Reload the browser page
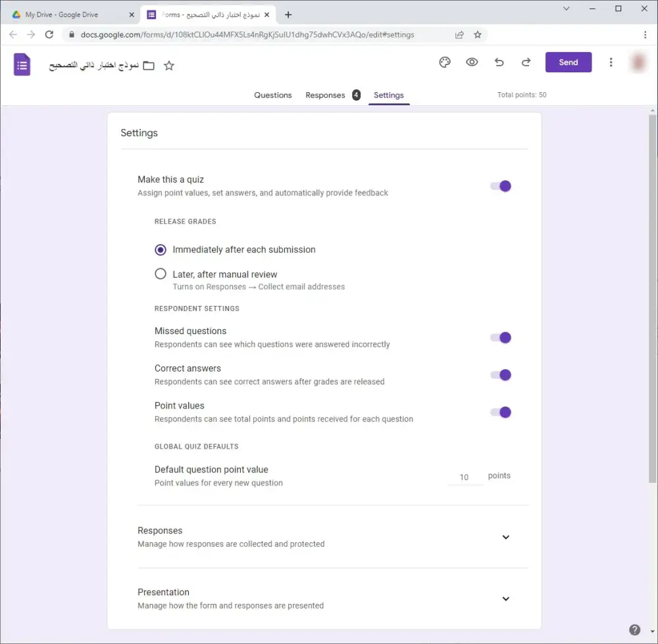The height and width of the screenshot is (644, 658). point(49,34)
